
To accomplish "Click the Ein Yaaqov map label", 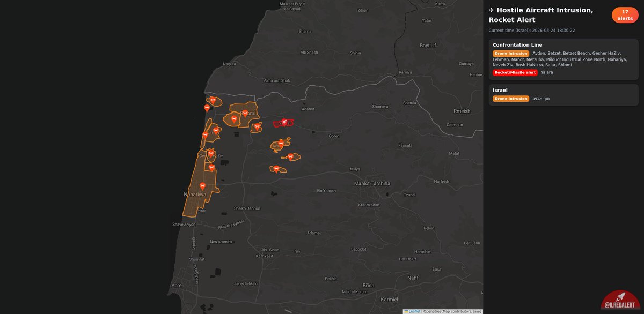I will (x=326, y=191).
